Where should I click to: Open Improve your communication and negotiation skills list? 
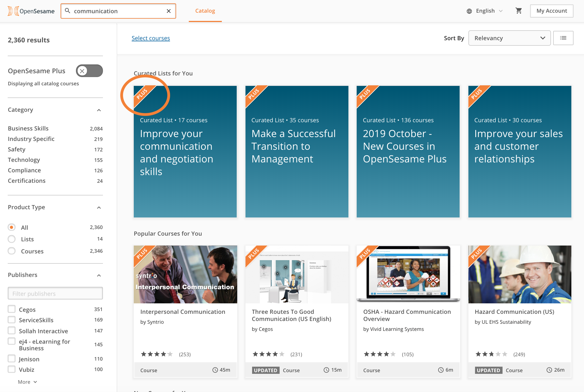click(185, 151)
